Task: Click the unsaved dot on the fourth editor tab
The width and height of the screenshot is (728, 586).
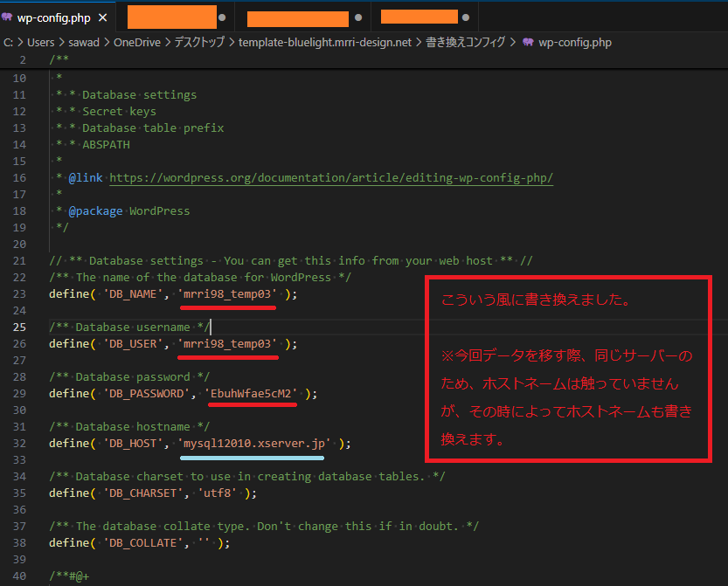Action: pyautogui.click(x=465, y=17)
